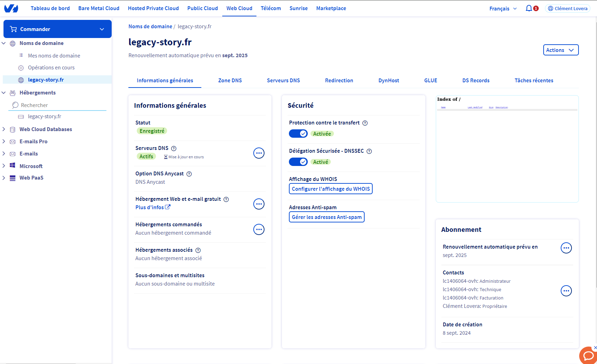Open the Actions dropdown

560,50
